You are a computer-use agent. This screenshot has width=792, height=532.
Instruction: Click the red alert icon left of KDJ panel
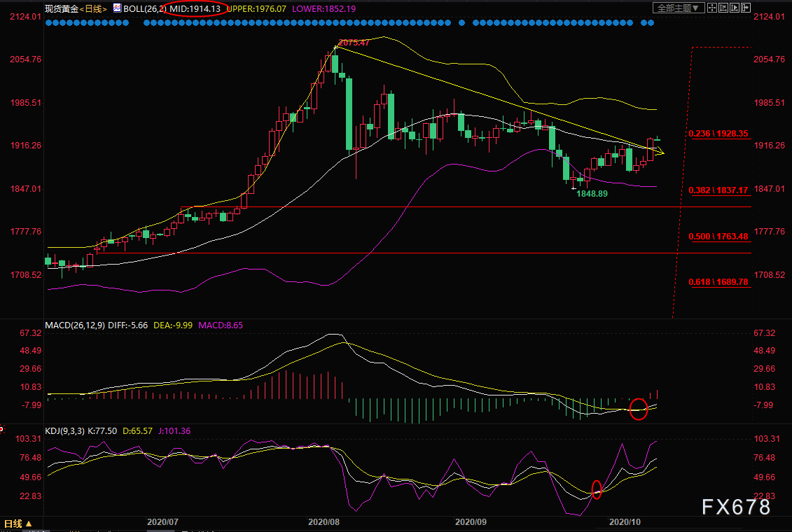[2, 428]
